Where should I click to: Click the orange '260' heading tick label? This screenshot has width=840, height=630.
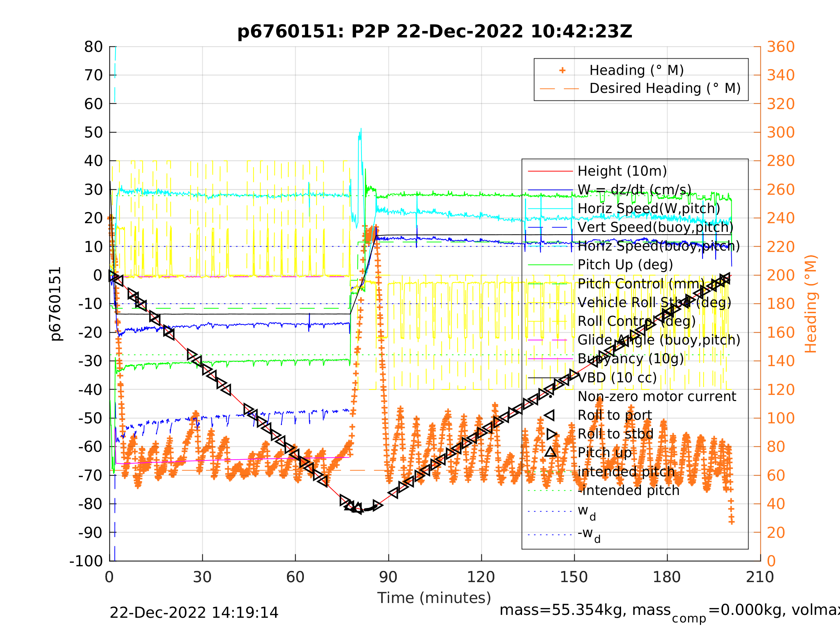coord(781,189)
